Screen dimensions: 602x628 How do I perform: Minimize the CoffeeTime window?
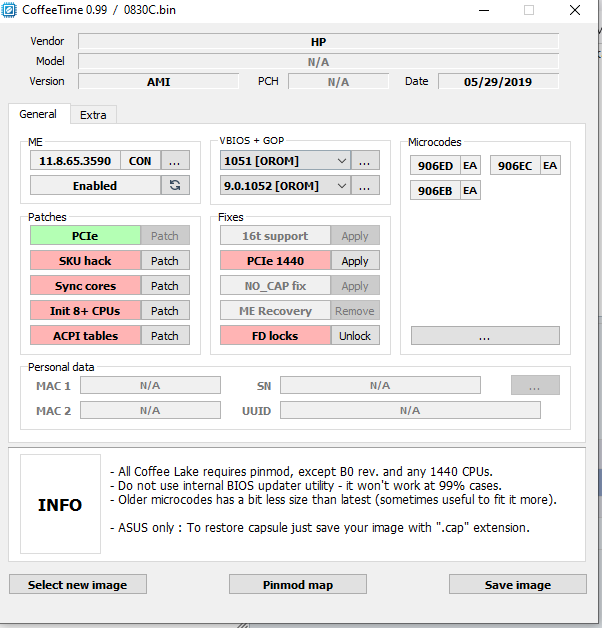point(484,10)
